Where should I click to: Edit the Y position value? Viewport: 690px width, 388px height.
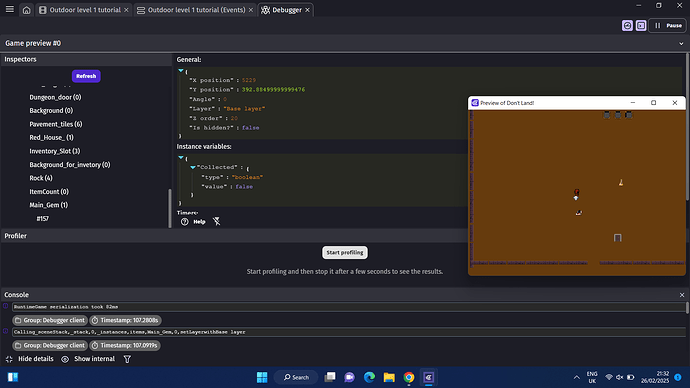point(273,89)
